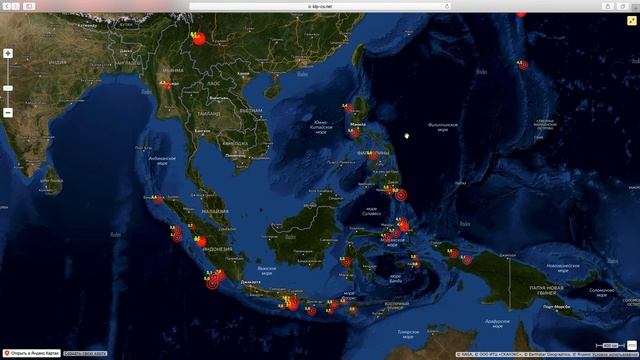The width and height of the screenshot is (640, 360).
Task: Zoom out the map with minus button
Action: (8, 113)
